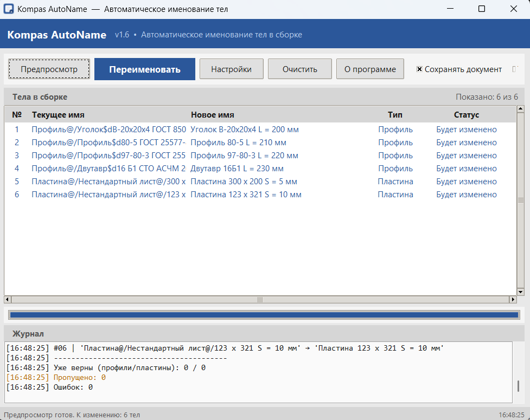Click the Журнал log scrollbar thumb
Image resolution: width=530 pixels, height=420 pixels.
tap(518, 386)
